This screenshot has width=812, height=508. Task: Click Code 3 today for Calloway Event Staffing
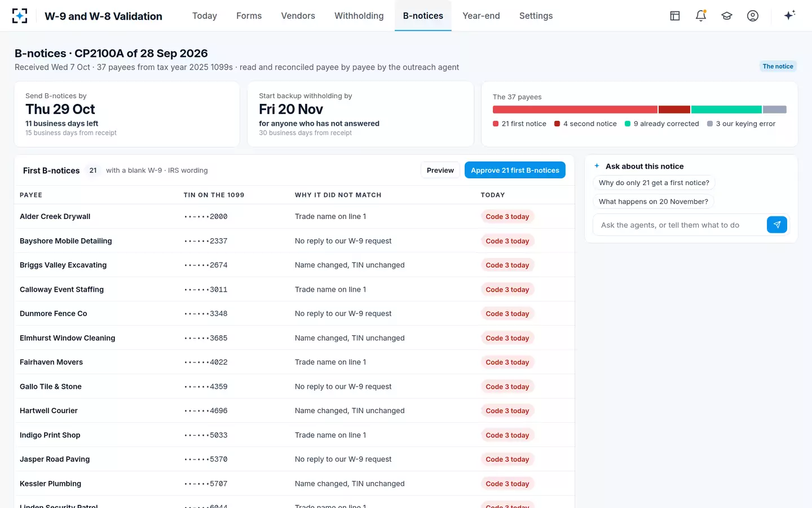(507, 290)
